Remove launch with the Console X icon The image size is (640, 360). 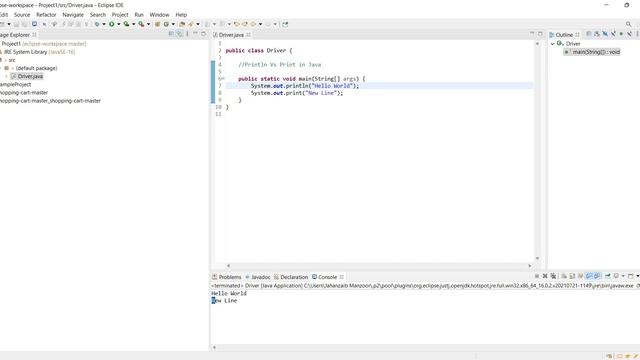pos(545,276)
